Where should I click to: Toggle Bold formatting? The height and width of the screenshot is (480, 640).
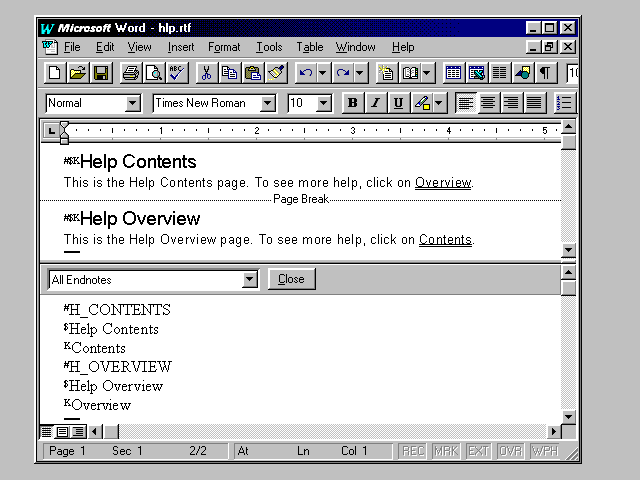(x=352, y=103)
